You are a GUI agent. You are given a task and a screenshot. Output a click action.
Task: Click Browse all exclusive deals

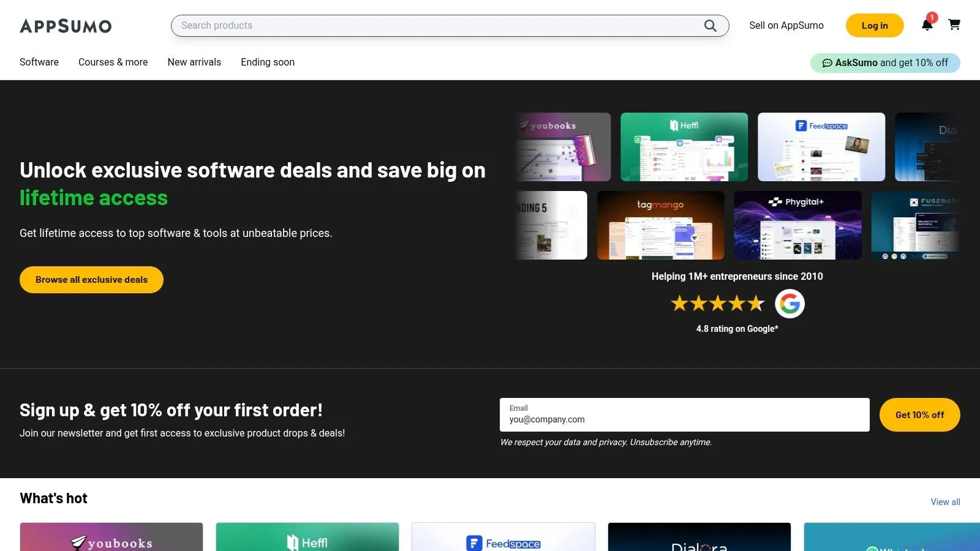[91, 279]
